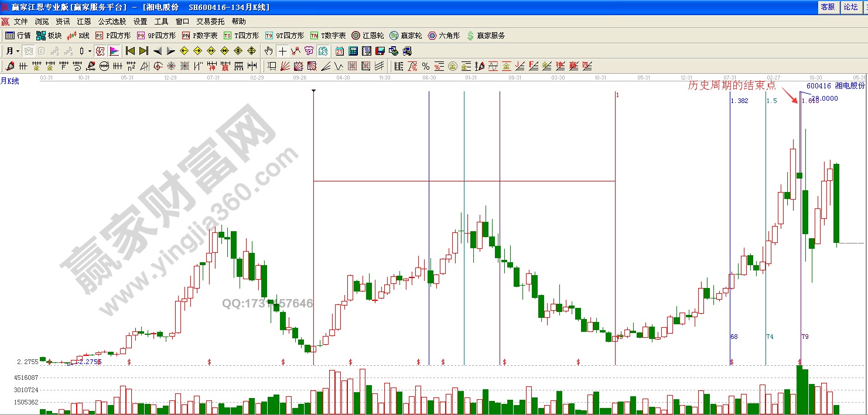Screen dimensions: 868x415
Task: Click the 论坛 button
Action: (x=849, y=7)
